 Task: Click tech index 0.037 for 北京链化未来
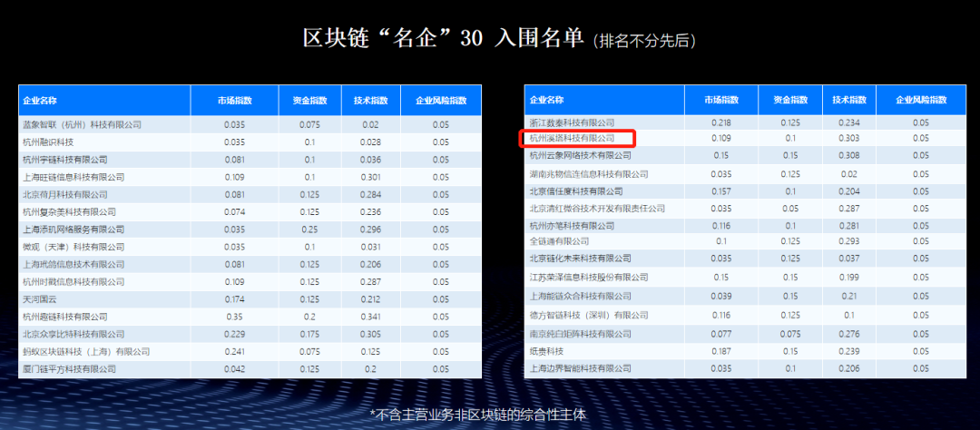click(x=848, y=258)
